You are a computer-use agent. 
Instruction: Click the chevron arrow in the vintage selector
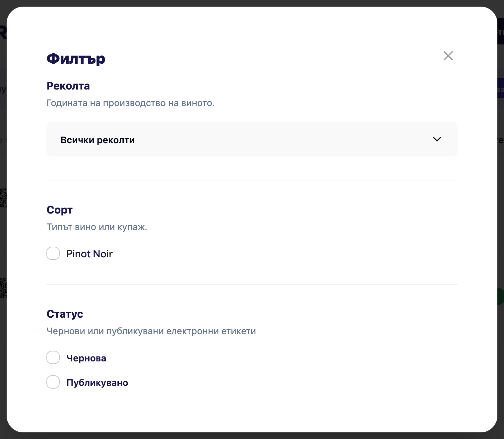tap(437, 139)
